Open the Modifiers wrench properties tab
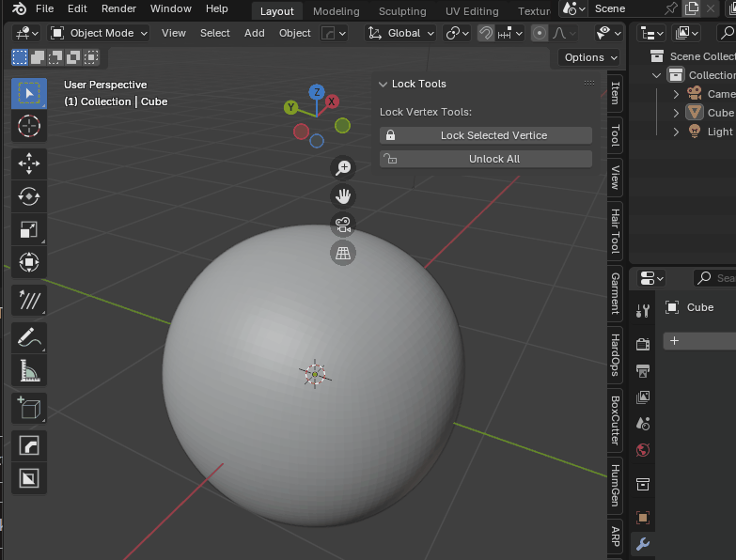This screenshot has width=736, height=560. pos(643,544)
